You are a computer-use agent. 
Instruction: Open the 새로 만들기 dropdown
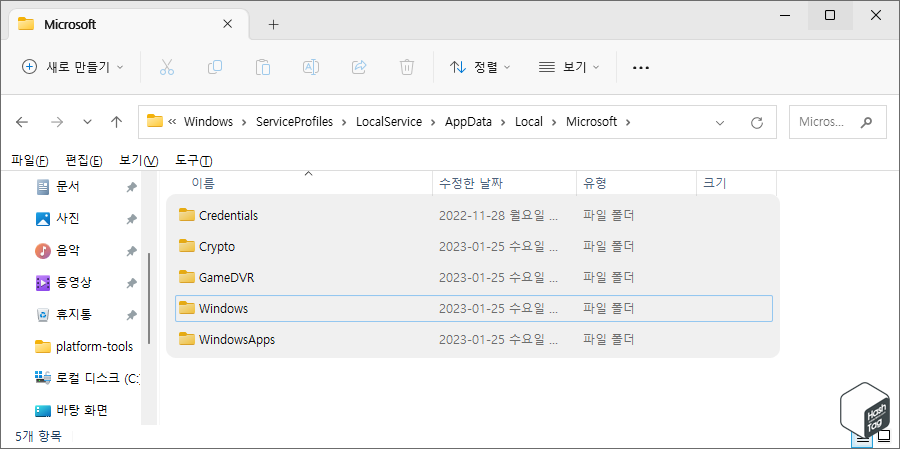(x=72, y=67)
